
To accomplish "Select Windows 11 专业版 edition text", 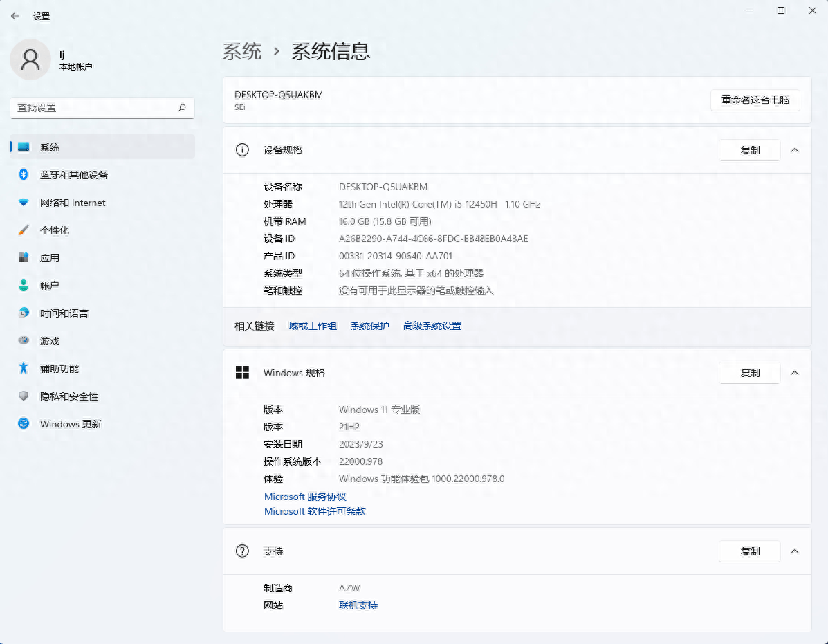I will point(379,410).
